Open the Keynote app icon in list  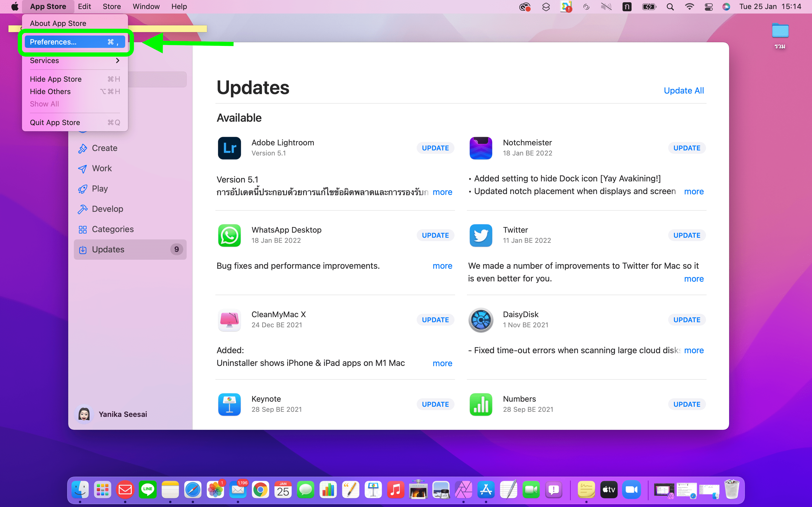coord(229,404)
